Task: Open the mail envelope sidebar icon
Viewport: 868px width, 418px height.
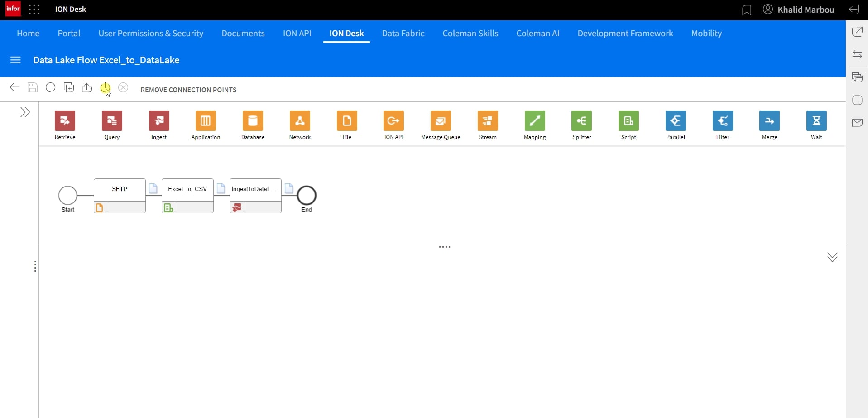Action: point(857,123)
